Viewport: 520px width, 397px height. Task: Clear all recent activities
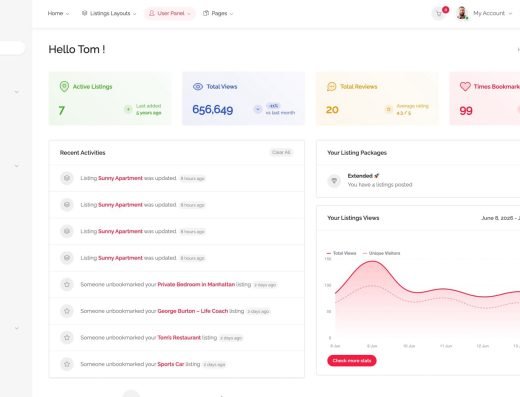tap(281, 152)
